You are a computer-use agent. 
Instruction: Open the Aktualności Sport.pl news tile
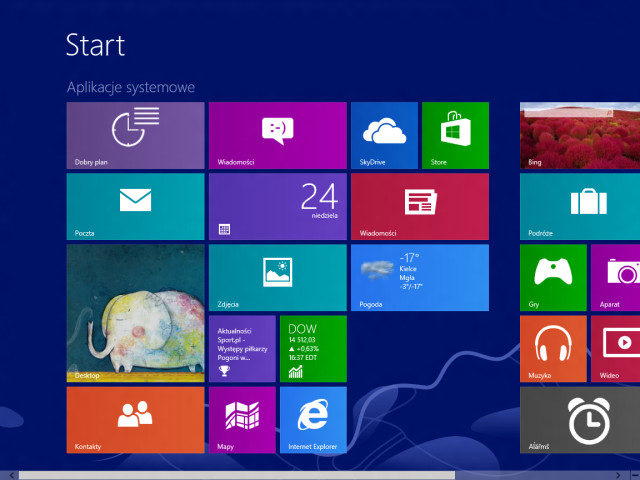pyautogui.click(x=242, y=348)
